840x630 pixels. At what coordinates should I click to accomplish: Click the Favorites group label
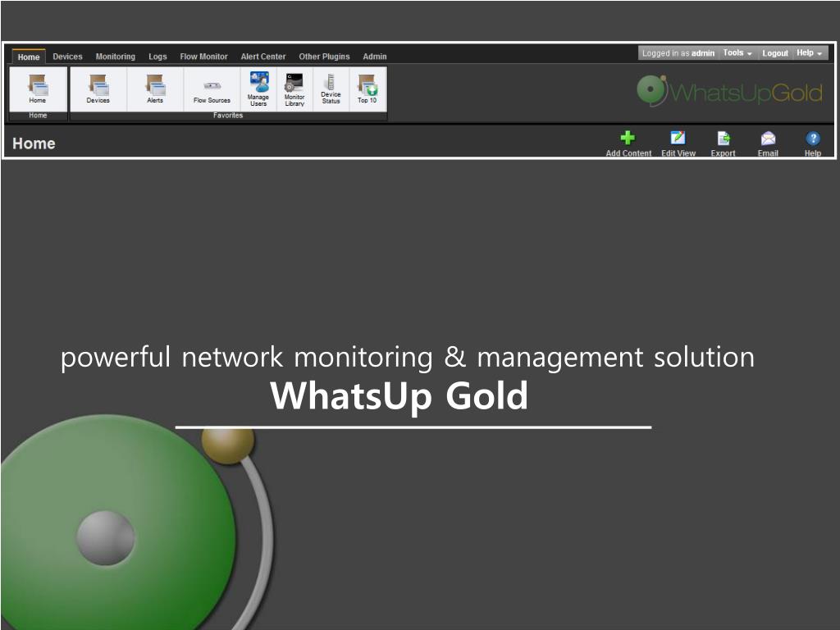coord(228,115)
